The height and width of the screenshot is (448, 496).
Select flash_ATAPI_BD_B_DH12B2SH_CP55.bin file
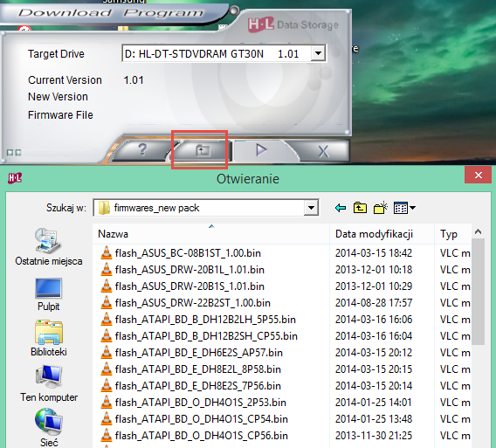pyautogui.click(x=206, y=336)
